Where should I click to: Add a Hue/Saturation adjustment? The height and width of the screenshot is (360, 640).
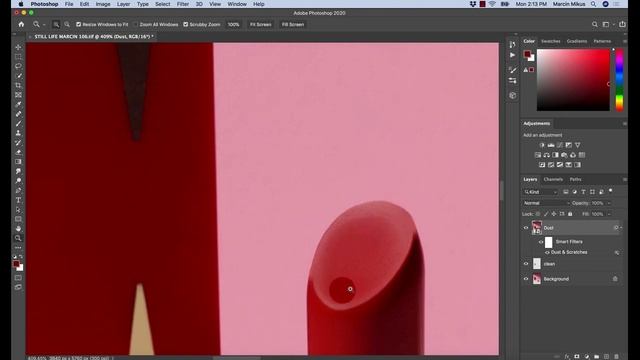tap(538, 155)
